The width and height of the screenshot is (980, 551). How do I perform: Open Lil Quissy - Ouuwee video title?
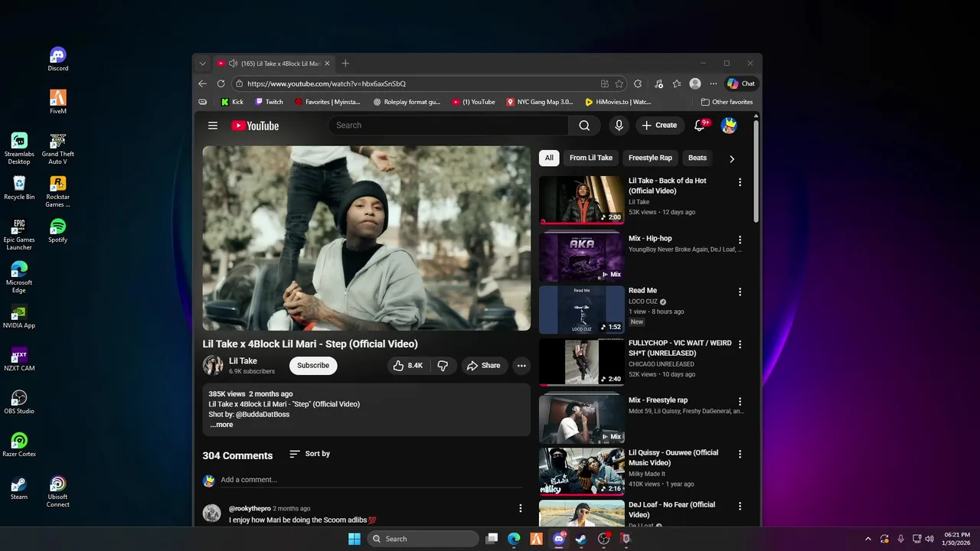click(x=674, y=458)
